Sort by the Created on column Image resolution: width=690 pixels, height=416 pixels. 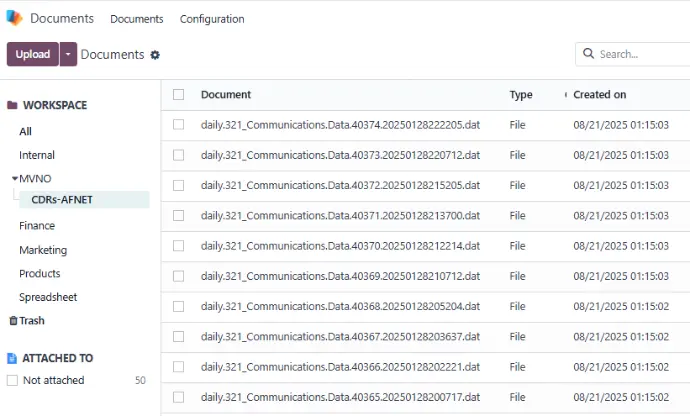tap(600, 95)
